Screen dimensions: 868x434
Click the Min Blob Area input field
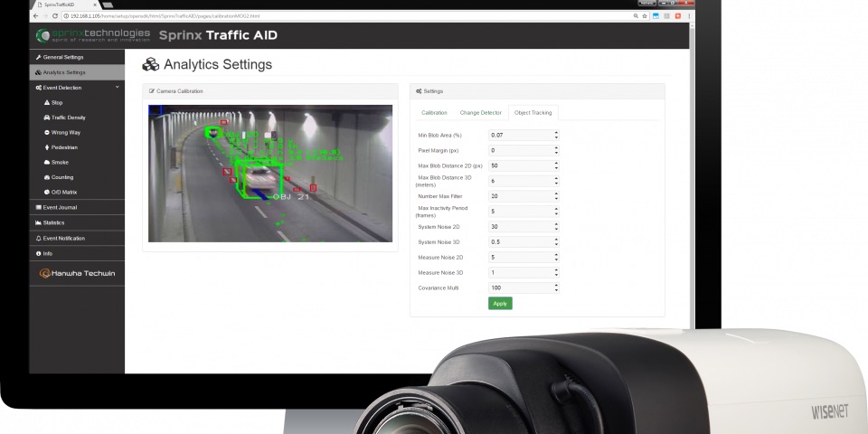[524, 135]
